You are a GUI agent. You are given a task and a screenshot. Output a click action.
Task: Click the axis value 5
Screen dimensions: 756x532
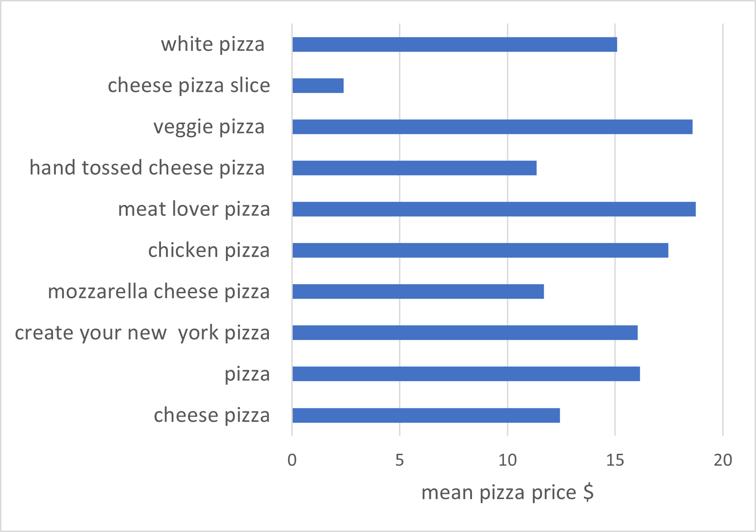tap(400, 460)
